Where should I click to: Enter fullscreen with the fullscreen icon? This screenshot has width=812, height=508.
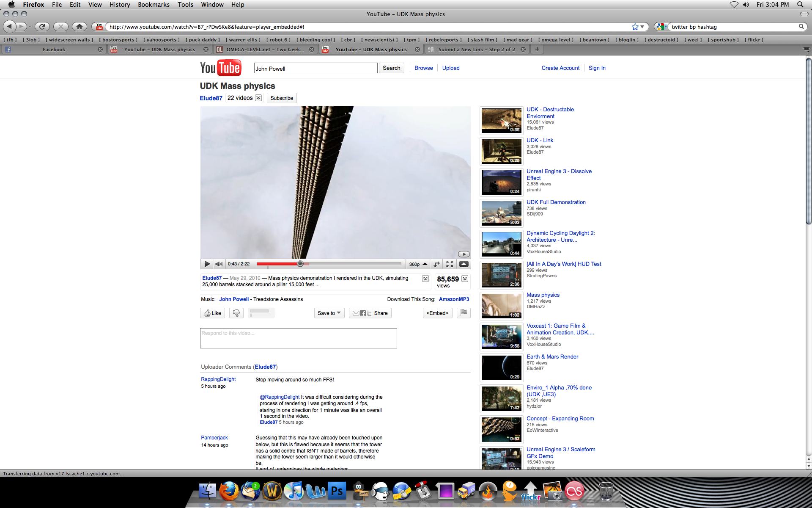(x=450, y=264)
